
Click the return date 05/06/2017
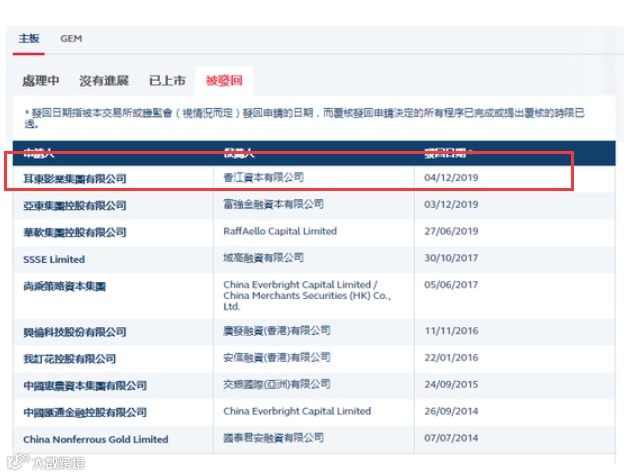click(x=451, y=284)
